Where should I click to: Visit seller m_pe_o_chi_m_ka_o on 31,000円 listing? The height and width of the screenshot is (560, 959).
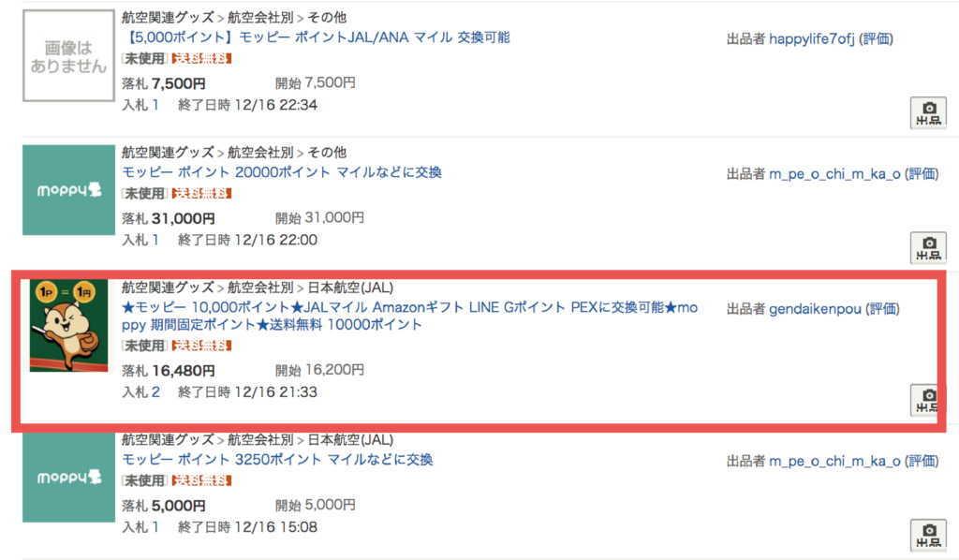(834, 174)
